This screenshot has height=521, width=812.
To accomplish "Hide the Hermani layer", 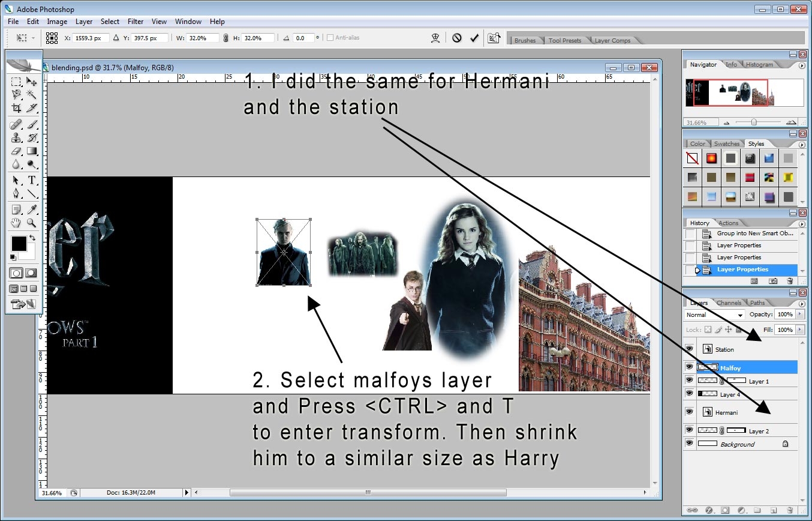I will tap(689, 412).
